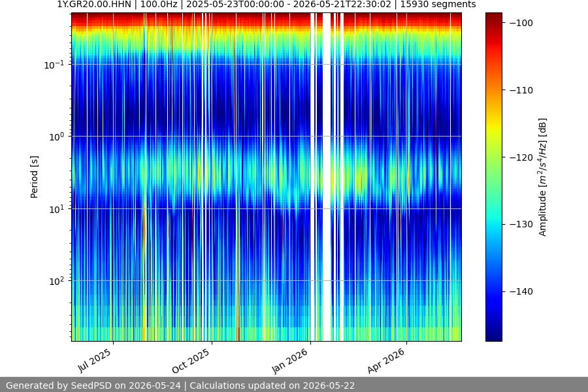The image size is (588, 392).
Task: Click the 10⁻¹ period tick label
Action: pyautogui.click(x=54, y=65)
